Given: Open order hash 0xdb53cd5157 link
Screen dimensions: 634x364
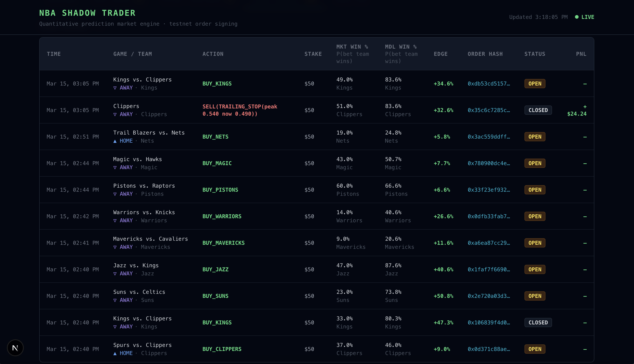Looking at the screenshot, I should [489, 83].
